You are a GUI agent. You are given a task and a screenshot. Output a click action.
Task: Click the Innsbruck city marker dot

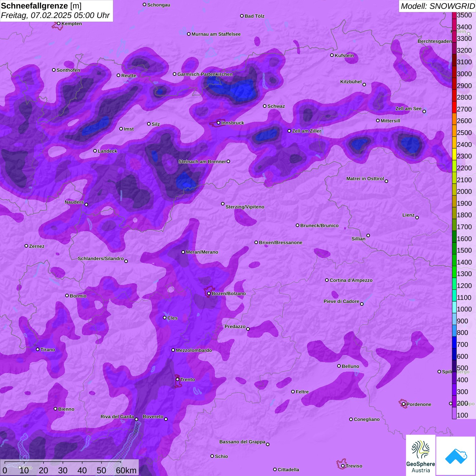click(219, 123)
